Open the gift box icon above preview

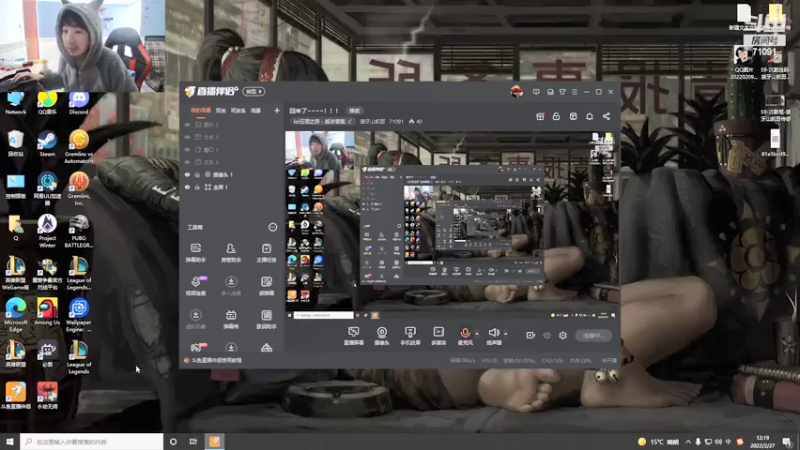540,116
